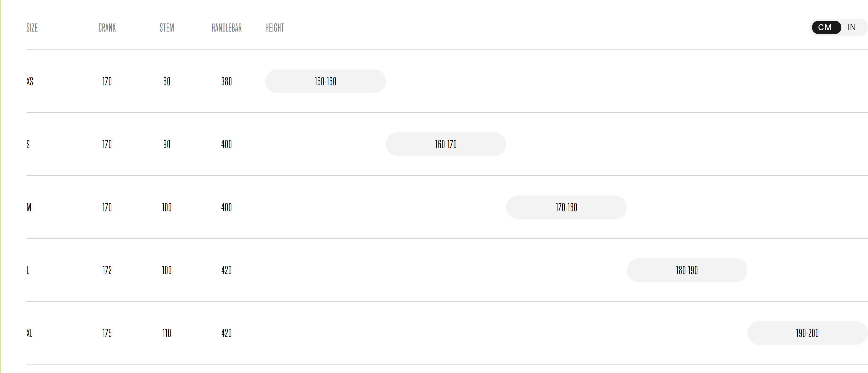Click the STEM column header

tap(167, 28)
